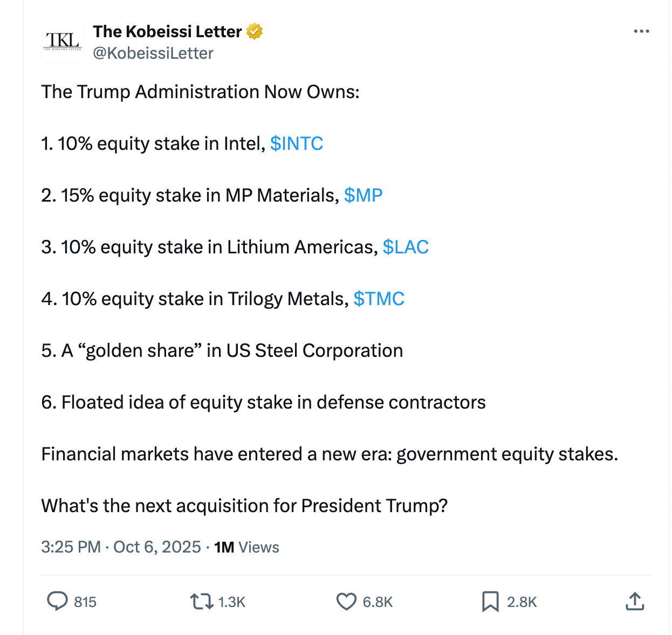Bookmark the post with bookmark icon

click(490, 602)
